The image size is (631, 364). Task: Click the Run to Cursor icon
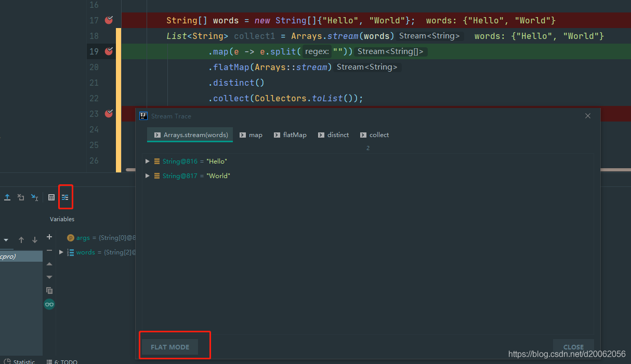tap(34, 197)
